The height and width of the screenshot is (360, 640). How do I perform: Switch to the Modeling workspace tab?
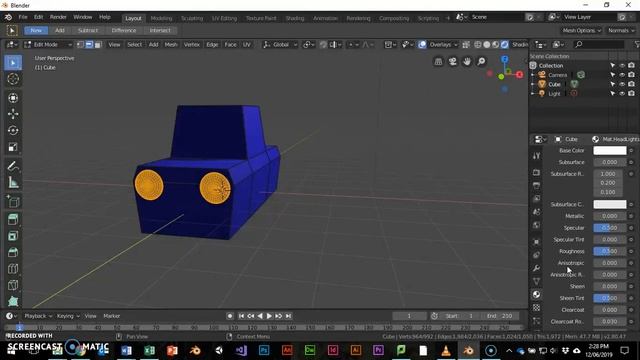(161, 18)
